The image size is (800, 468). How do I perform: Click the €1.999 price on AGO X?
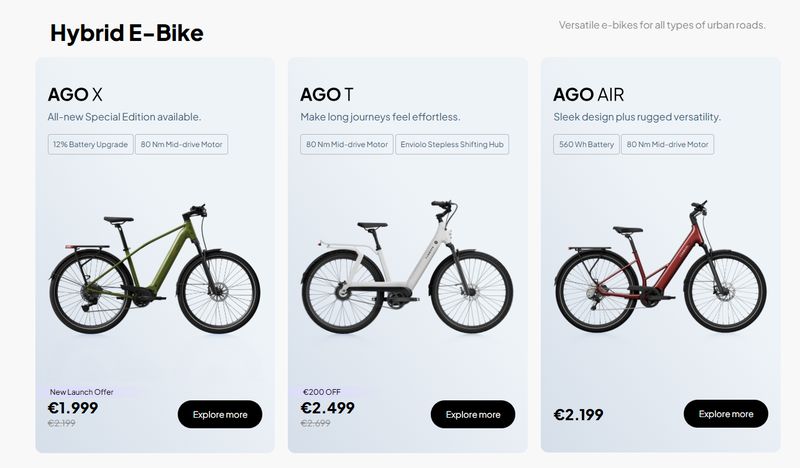coord(73,408)
